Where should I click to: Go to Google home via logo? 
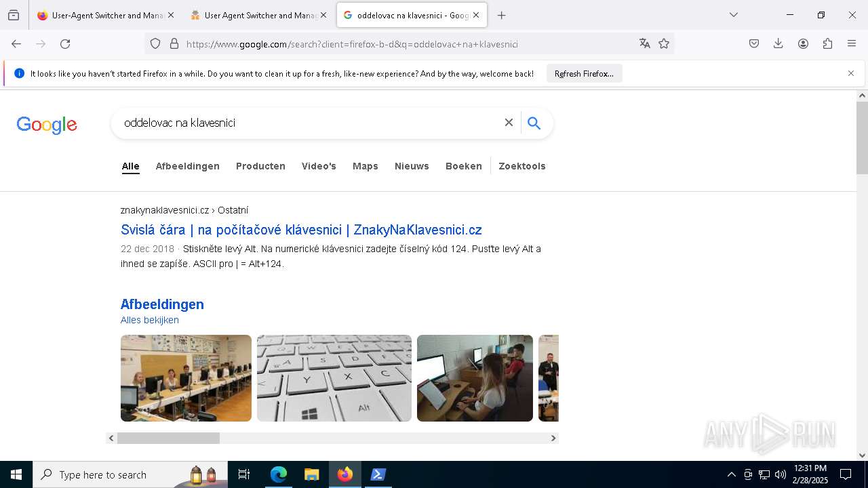click(47, 125)
